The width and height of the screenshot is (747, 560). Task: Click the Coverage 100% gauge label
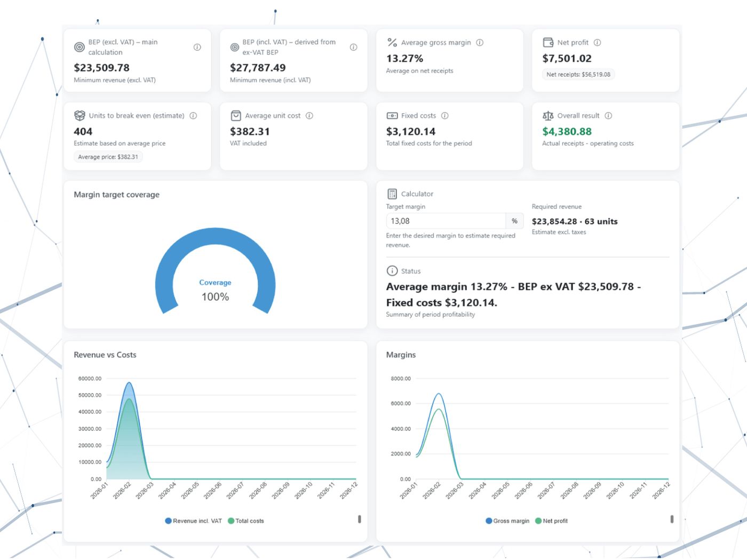click(x=215, y=291)
